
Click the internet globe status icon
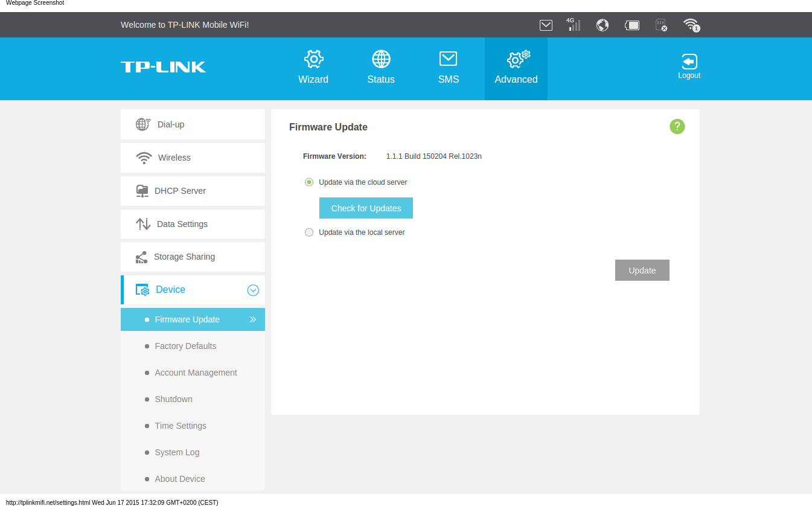[x=602, y=25]
